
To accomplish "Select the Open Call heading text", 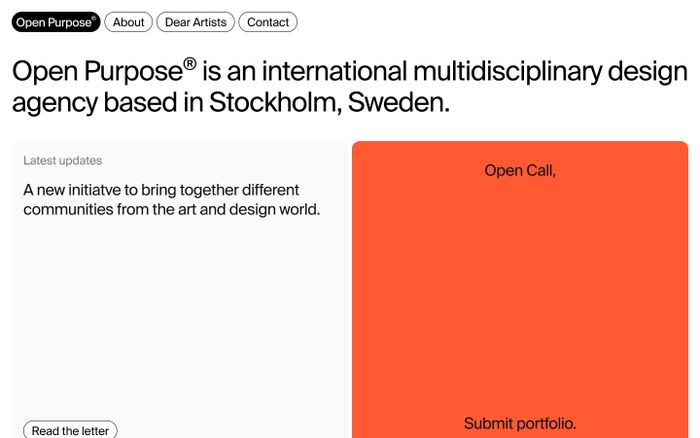I will point(520,170).
